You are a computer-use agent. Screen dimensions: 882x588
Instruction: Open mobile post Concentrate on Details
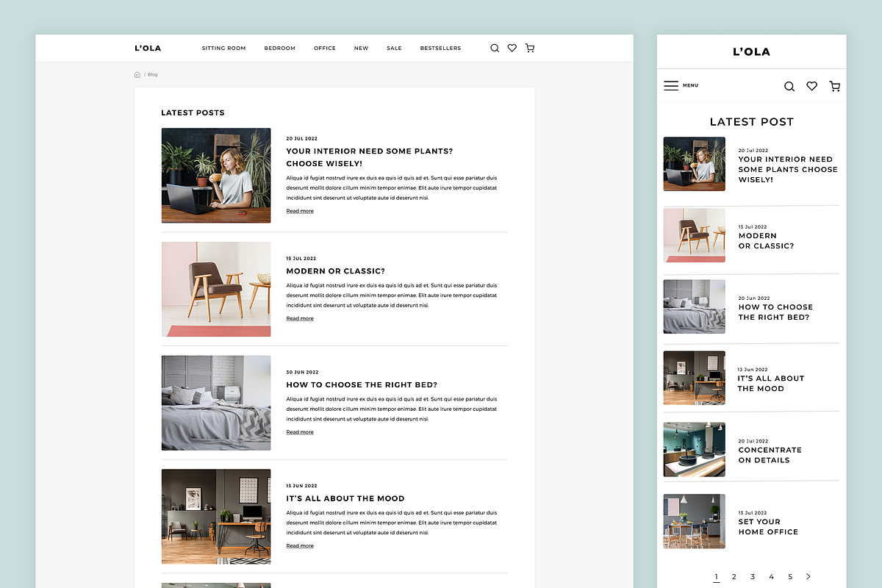pos(770,455)
